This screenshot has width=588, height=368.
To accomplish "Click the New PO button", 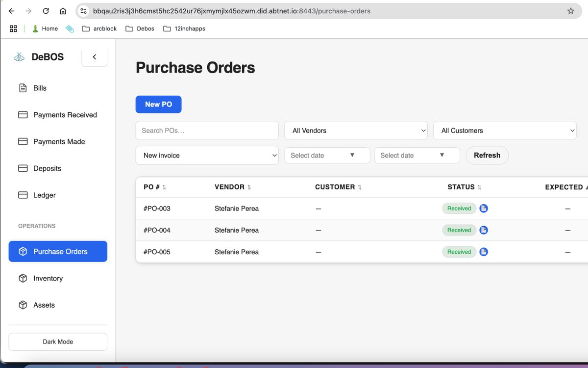I will pos(158,104).
